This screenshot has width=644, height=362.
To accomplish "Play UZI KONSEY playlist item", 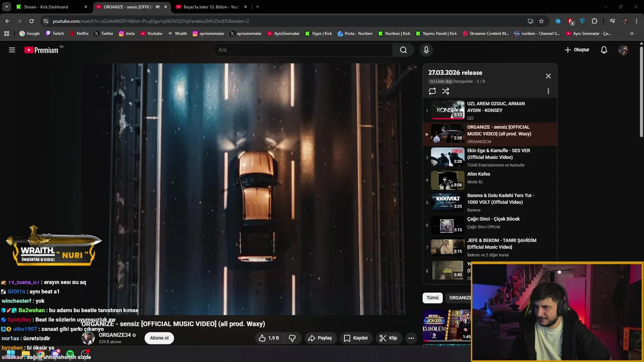I will tap(490, 110).
